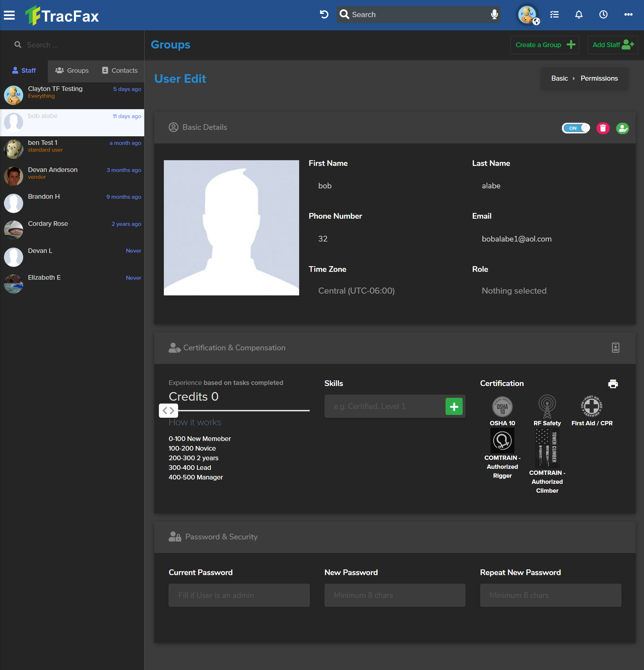Image resolution: width=644 pixels, height=670 pixels.
Task: Click the New Password field
Action: click(x=395, y=595)
